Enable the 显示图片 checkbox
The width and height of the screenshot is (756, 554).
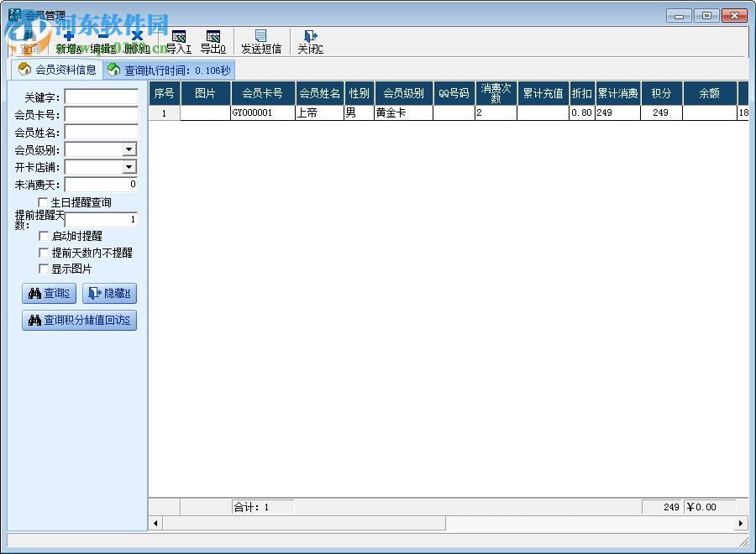(44, 269)
